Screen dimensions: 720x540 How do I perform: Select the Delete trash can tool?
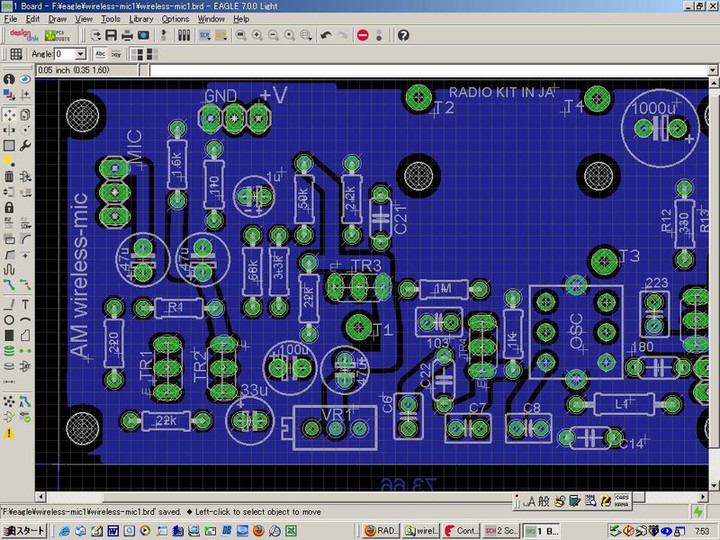click(9, 176)
